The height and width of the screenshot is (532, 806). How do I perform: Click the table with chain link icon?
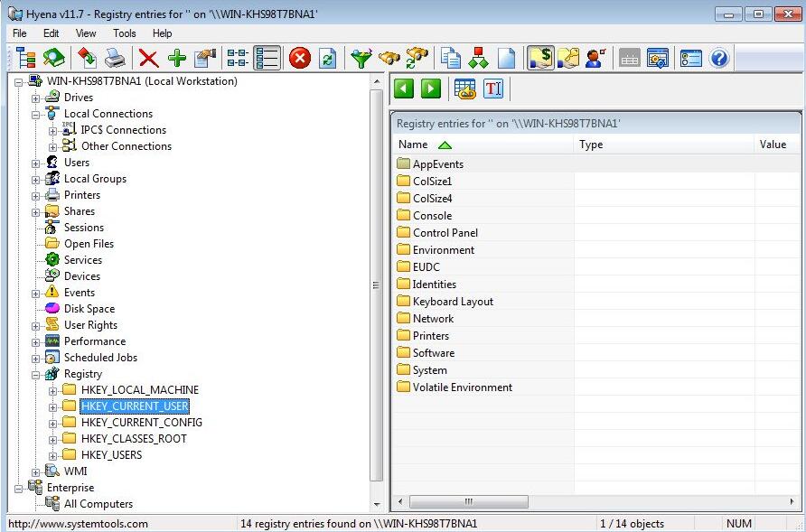[465, 89]
